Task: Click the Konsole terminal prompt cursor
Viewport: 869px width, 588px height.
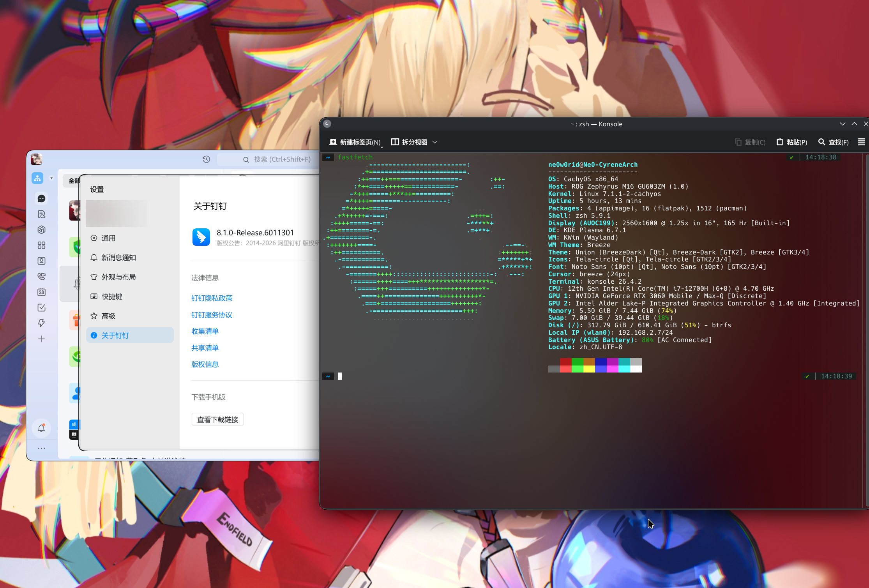Action: click(340, 376)
